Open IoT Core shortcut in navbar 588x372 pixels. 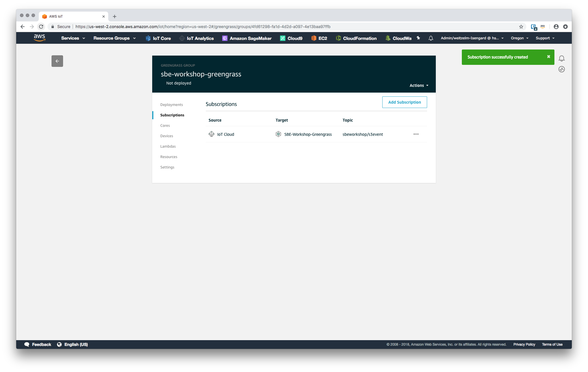click(158, 38)
